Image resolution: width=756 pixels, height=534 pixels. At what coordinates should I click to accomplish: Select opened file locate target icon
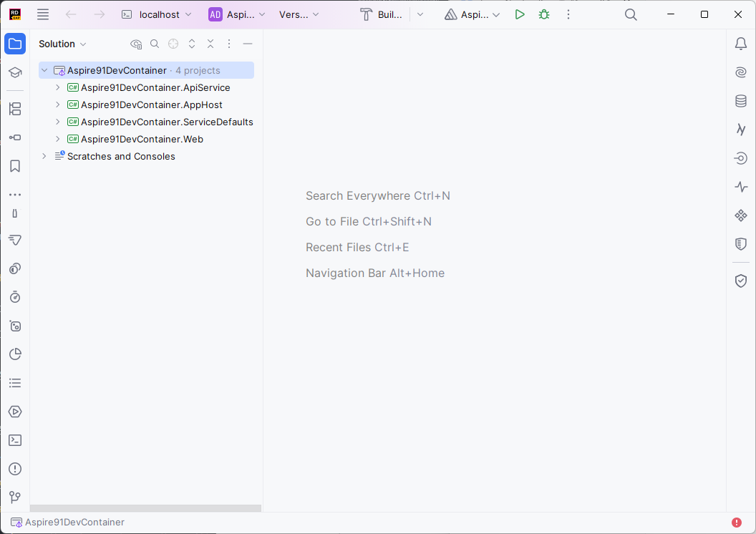(173, 44)
